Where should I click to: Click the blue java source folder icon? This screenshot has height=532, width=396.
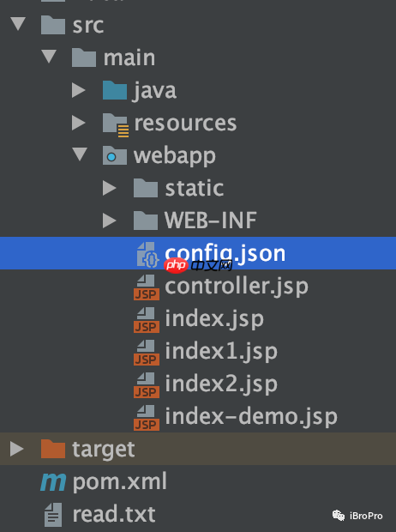115,90
